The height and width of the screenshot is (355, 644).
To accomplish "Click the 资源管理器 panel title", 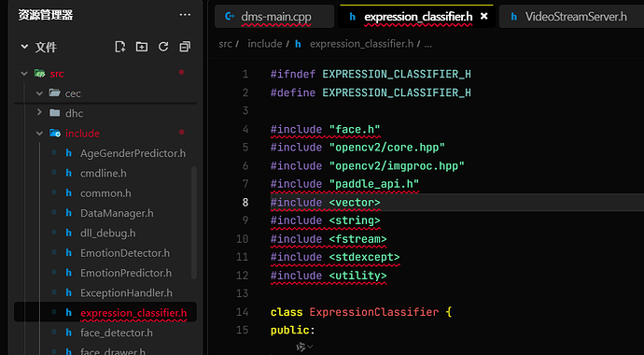I will (46, 16).
